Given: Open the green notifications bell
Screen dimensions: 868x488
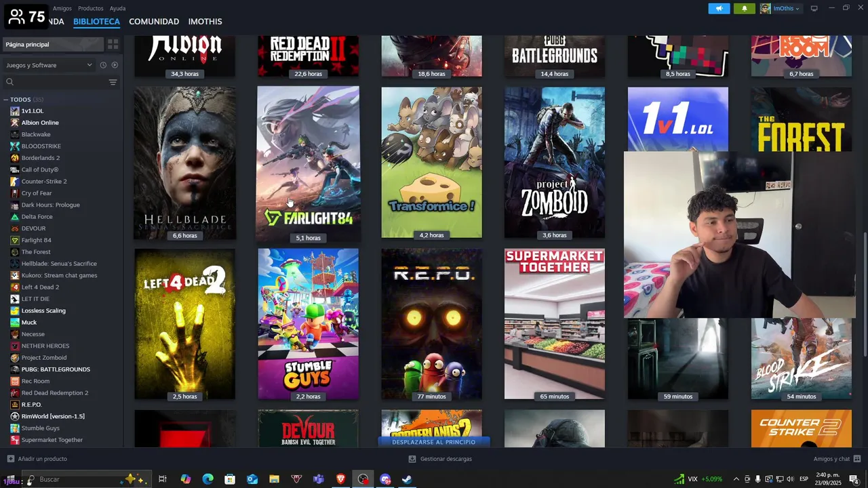Looking at the screenshot, I should tap(744, 8).
